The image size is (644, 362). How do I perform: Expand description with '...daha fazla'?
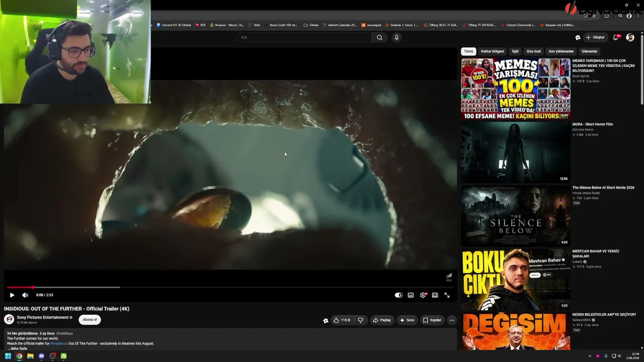(x=17, y=348)
